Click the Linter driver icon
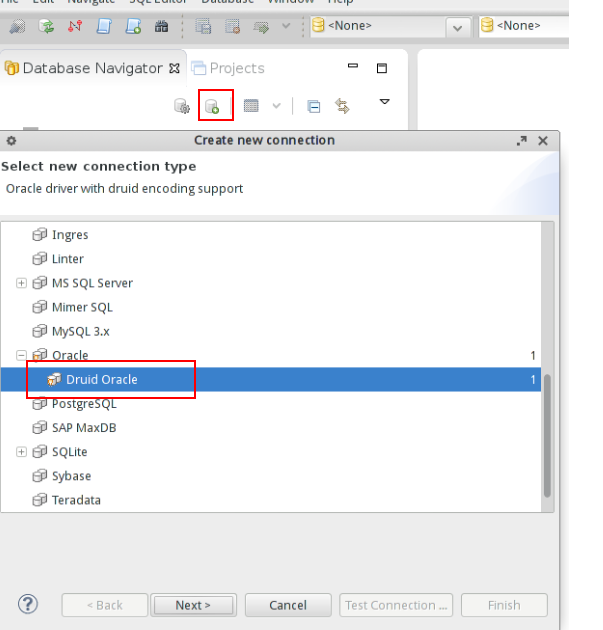Viewport: 603px width, 630px height. click(39, 258)
